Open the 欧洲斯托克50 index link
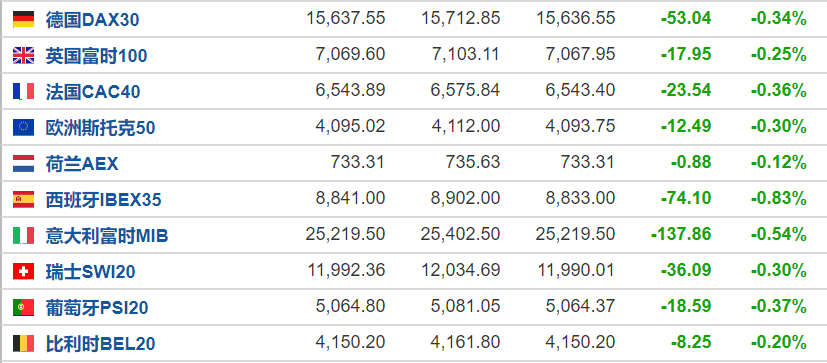 (100, 128)
